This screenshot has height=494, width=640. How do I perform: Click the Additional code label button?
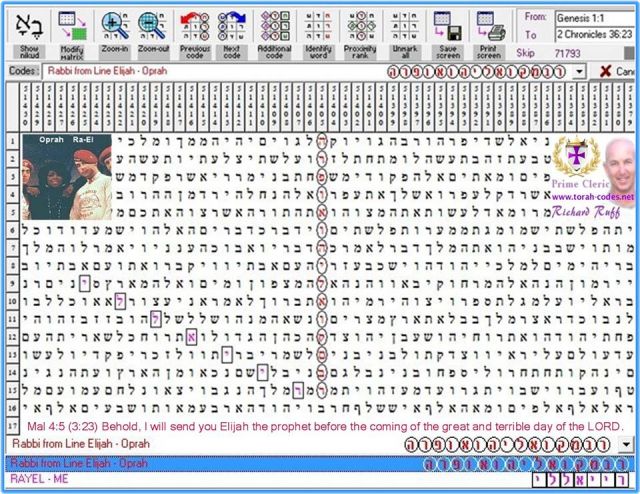click(x=274, y=52)
